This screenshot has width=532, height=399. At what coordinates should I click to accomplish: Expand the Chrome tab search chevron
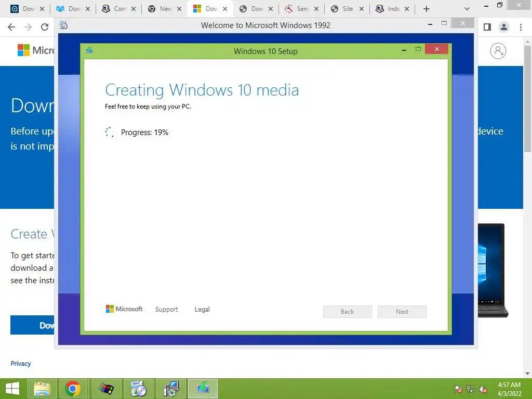click(467, 9)
